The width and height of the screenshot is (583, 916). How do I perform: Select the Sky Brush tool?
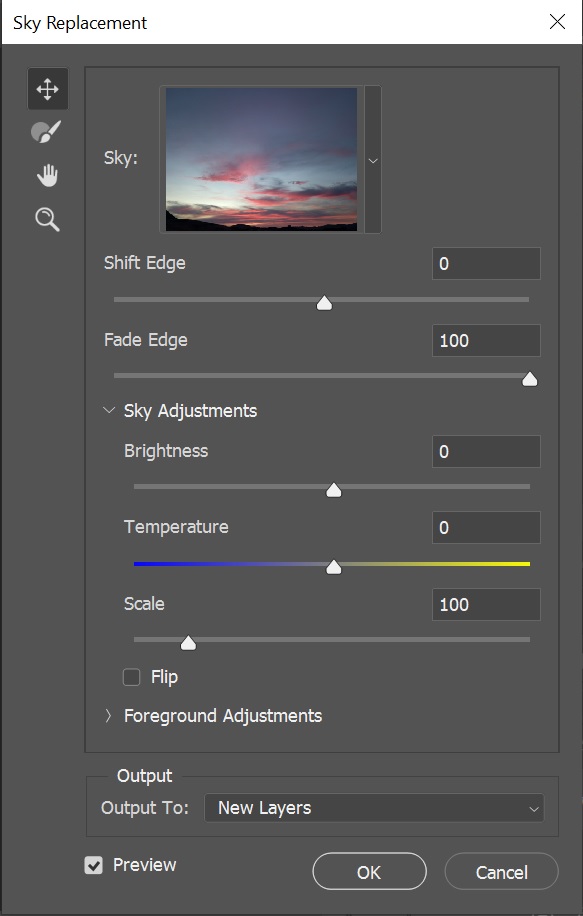point(46,132)
